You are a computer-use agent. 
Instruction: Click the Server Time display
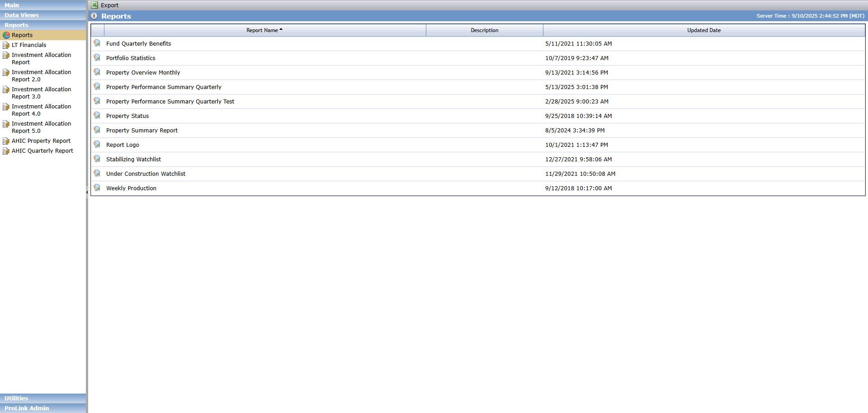810,16
